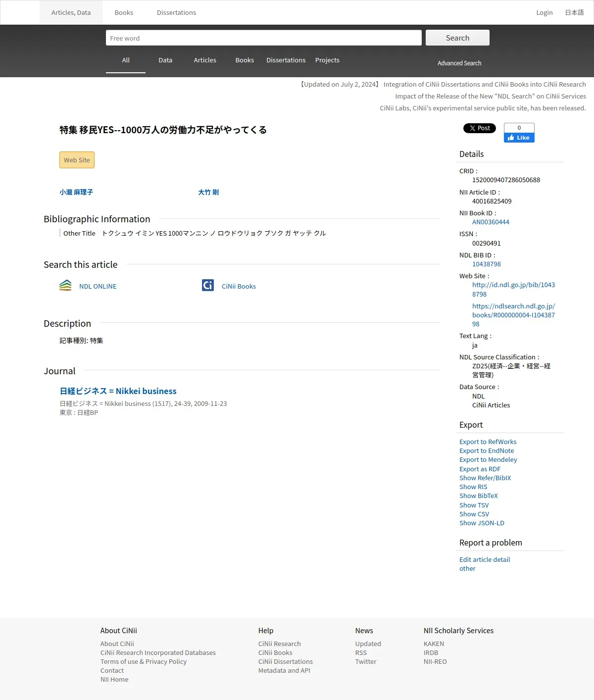Open the Books top tab
Screen dimensions: 594x700
click(124, 12)
